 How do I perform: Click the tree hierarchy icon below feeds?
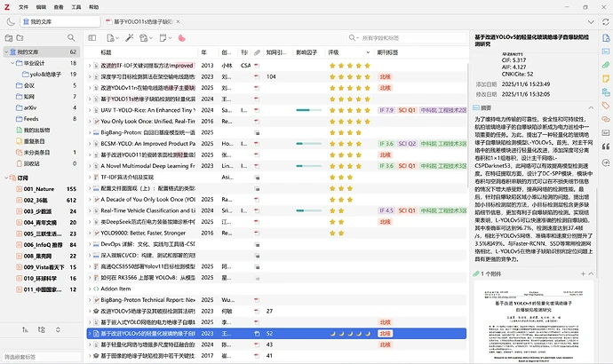point(42,330)
